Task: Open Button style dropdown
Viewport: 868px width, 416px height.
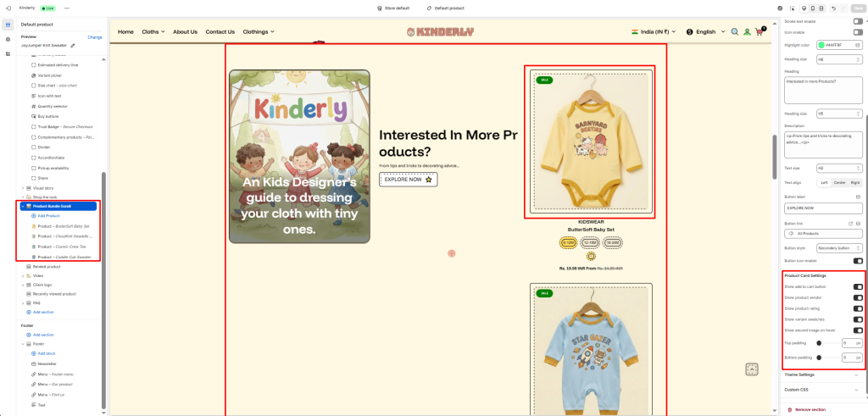Action: [840, 248]
